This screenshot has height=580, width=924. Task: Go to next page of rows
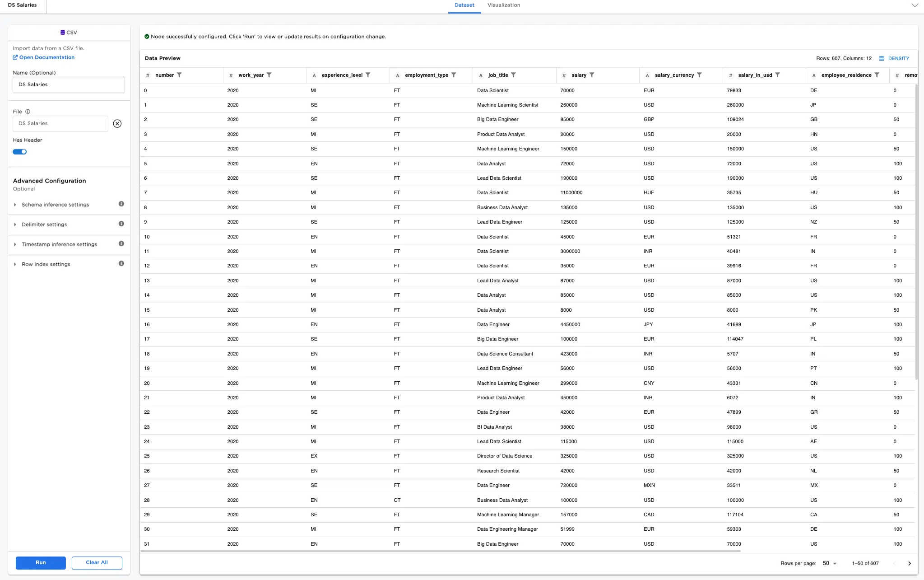[909, 563]
